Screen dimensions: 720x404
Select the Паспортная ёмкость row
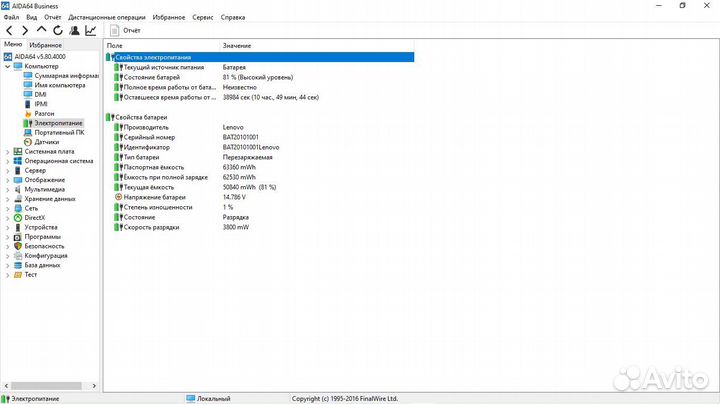point(259,167)
